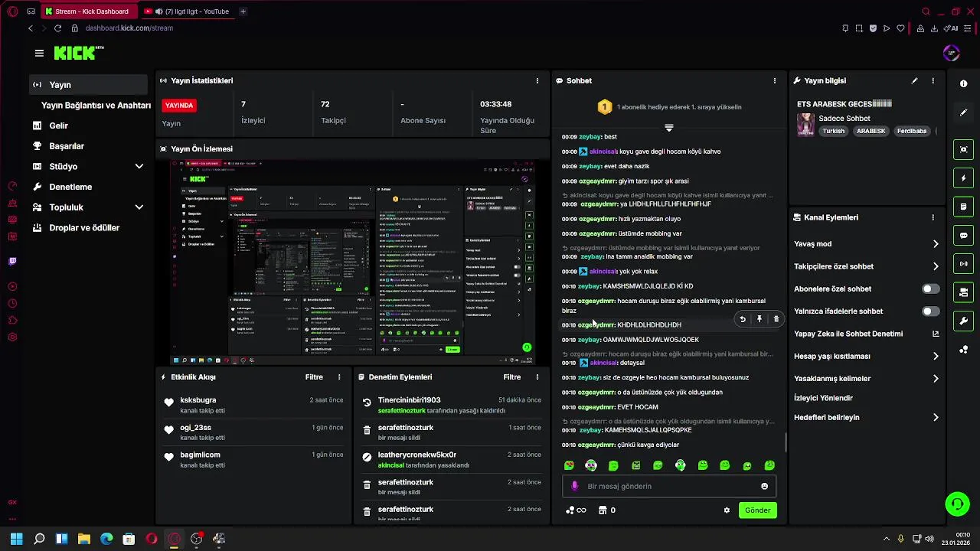Delete the hovered chat message with trash icon
This screenshot has width=980, height=551.
tap(776, 319)
